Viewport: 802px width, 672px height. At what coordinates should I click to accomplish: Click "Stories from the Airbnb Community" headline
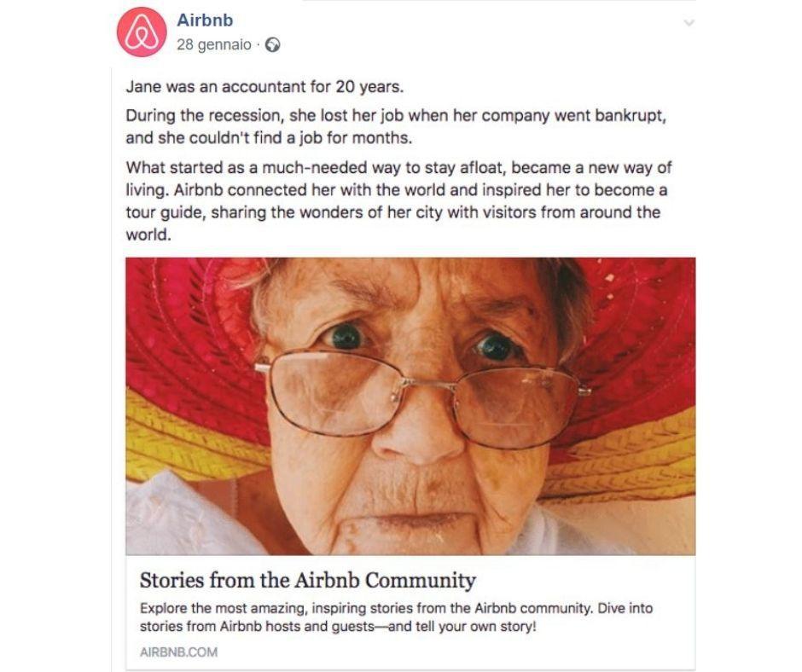(x=307, y=581)
